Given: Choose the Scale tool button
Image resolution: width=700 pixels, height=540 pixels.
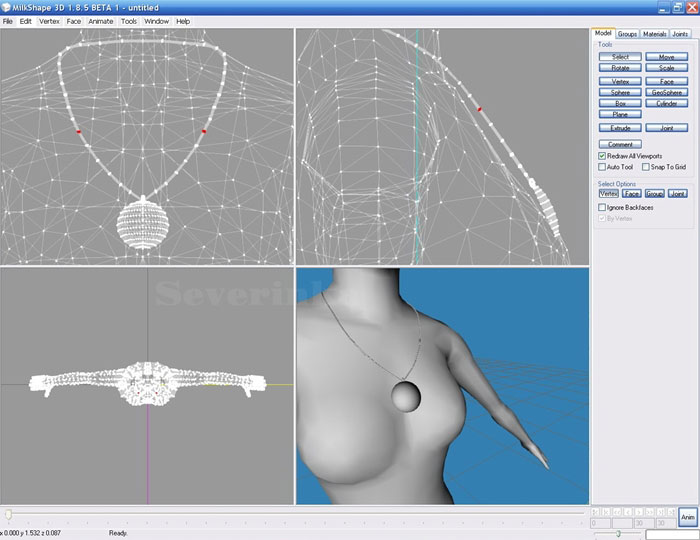Looking at the screenshot, I should [x=667, y=68].
